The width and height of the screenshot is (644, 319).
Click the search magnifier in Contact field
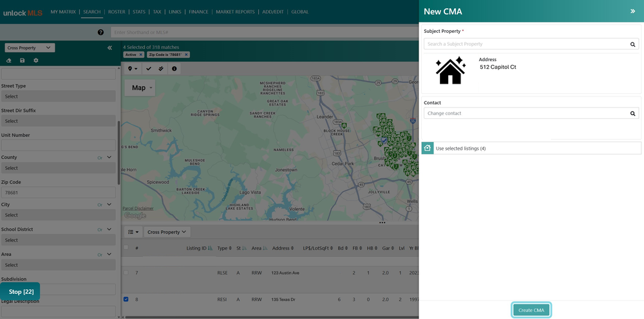click(x=632, y=114)
